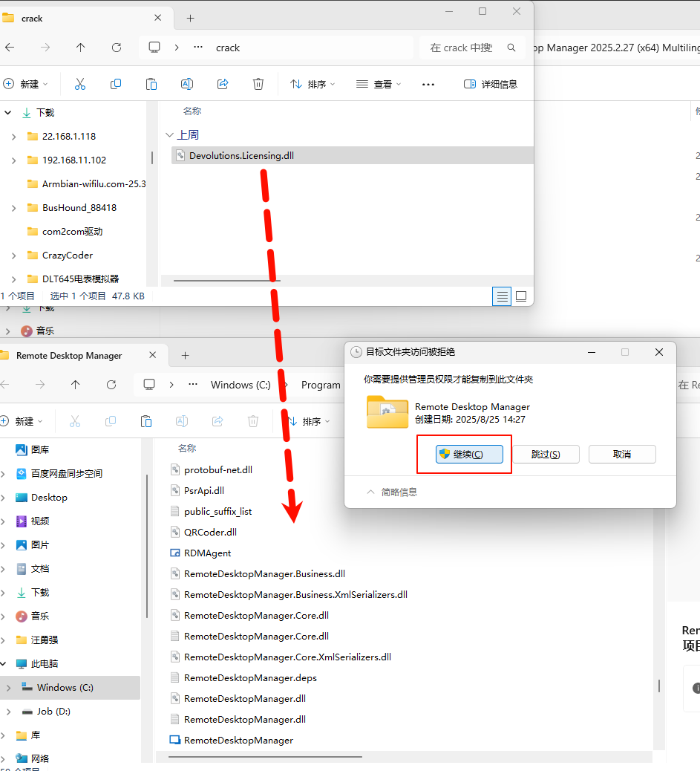Switch crack window to large thumbnails view

click(x=521, y=296)
